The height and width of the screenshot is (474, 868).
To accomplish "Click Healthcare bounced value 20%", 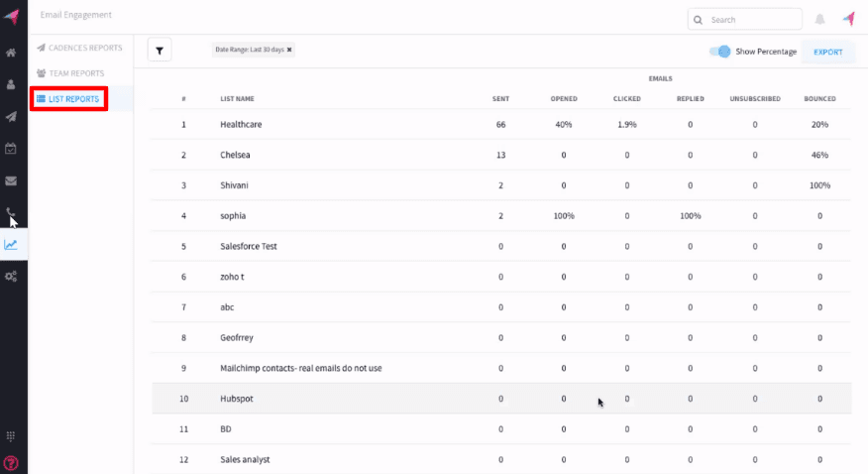I will point(819,125).
